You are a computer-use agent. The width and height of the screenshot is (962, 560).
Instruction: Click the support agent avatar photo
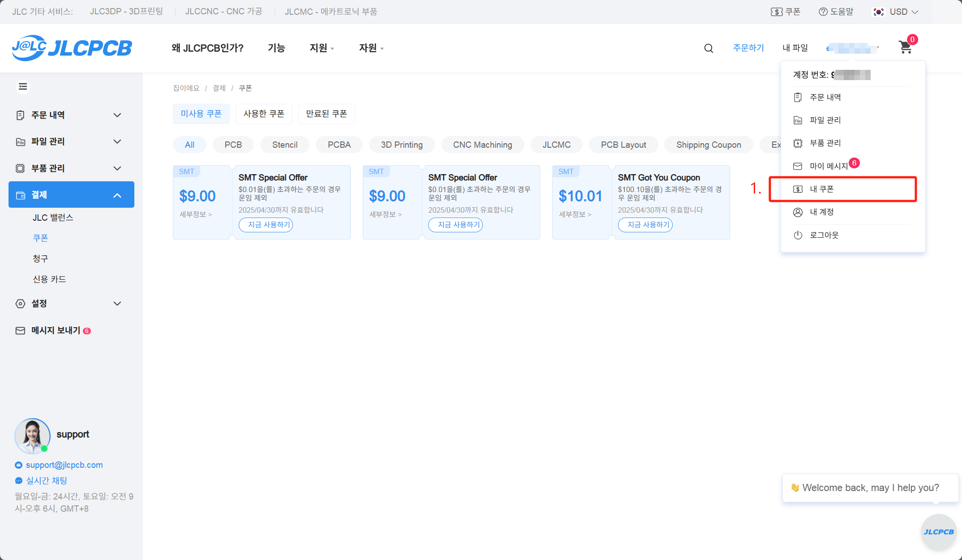[x=32, y=436]
